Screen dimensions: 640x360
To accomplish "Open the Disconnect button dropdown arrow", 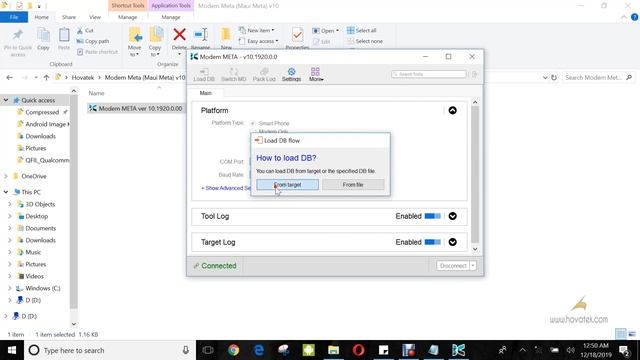I will [473, 266].
